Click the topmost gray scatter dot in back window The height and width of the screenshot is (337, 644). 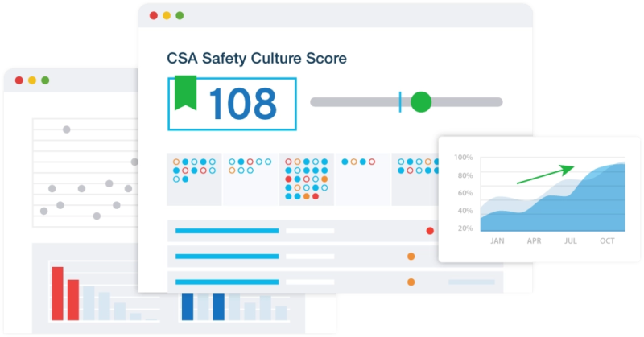(67, 129)
